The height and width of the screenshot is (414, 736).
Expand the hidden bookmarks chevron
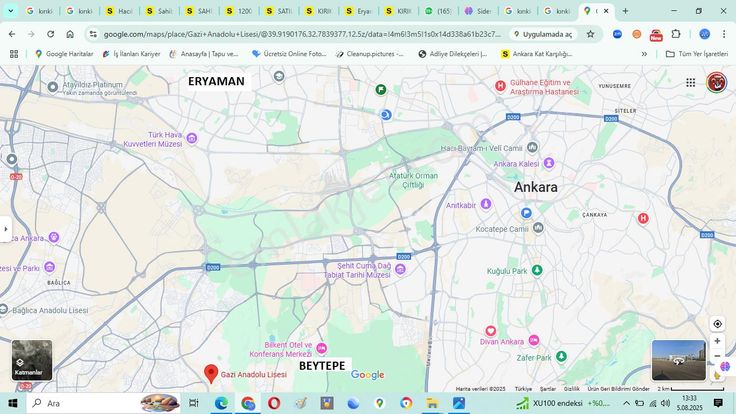click(x=644, y=54)
